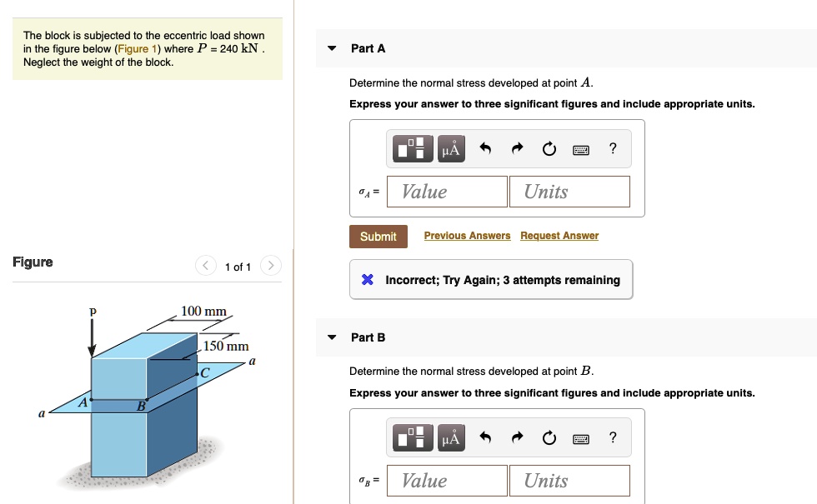Open the symbols μÅ menu in Part B
The image size is (817, 504).
450,438
